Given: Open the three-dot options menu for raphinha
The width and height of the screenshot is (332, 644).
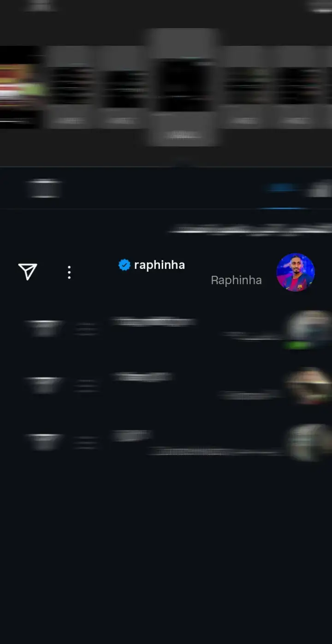Looking at the screenshot, I should point(69,272).
